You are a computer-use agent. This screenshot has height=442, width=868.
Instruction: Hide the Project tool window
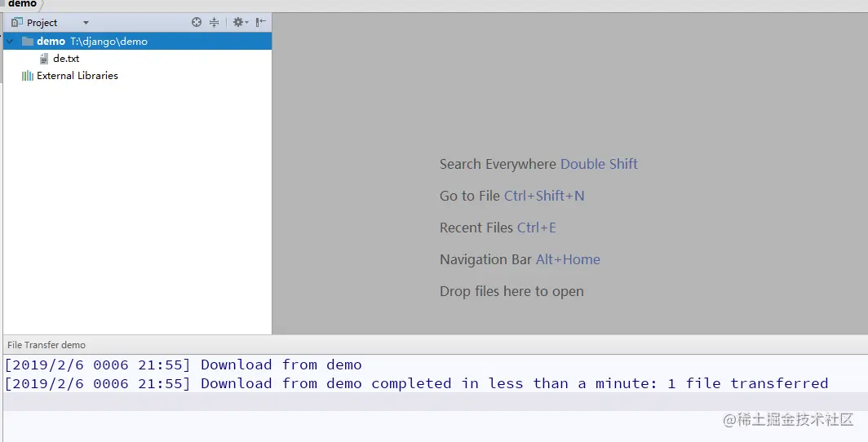[261, 22]
